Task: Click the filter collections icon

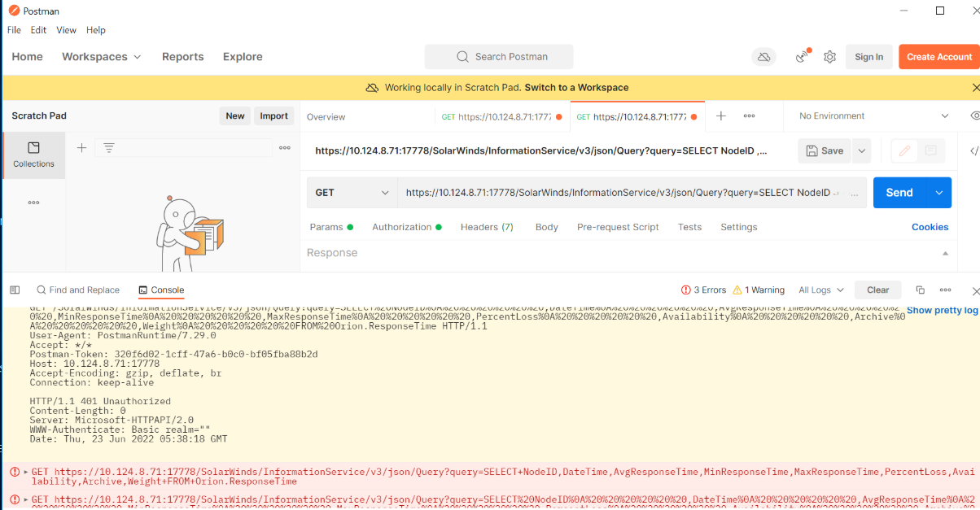Action: click(108, 148)
